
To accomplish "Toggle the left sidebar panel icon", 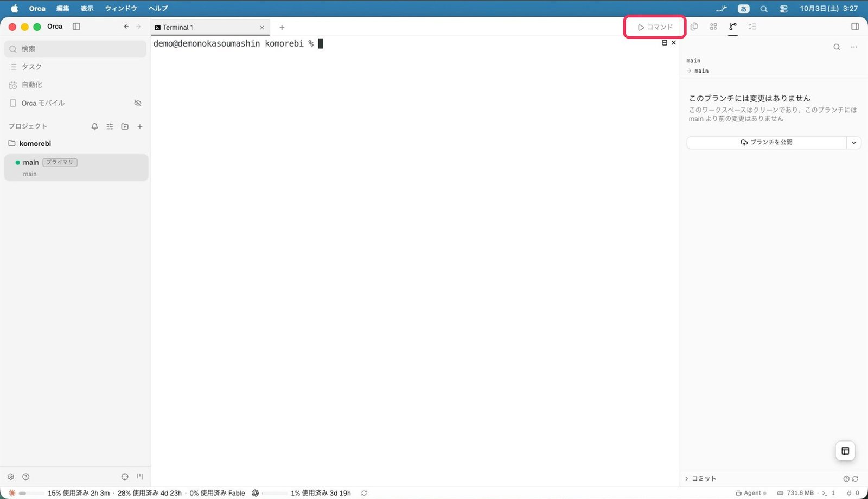I will click(x=76, y=27).
